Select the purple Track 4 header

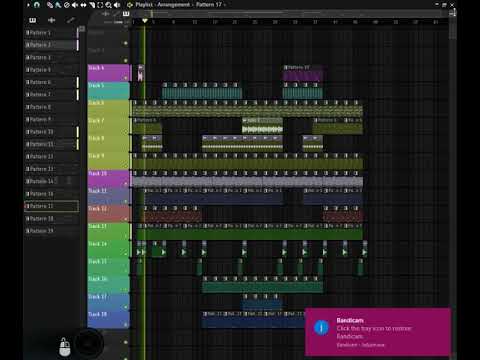(x=108, y=73)
